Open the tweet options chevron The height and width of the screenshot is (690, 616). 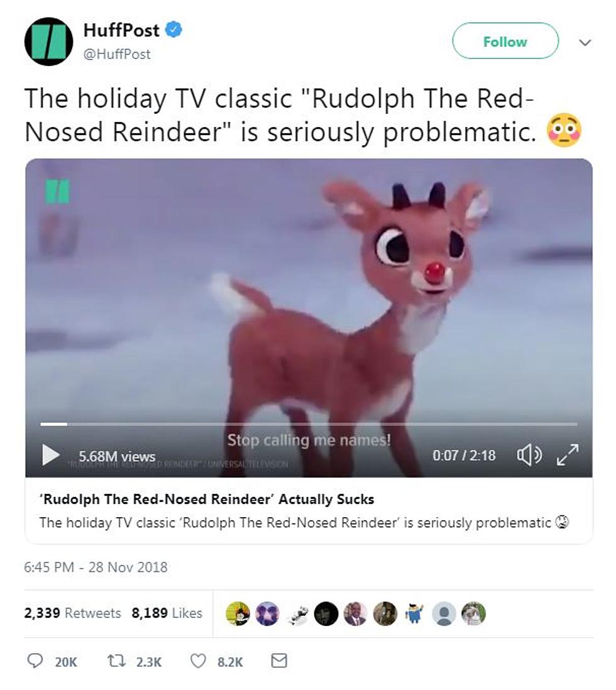coord(585,43)
